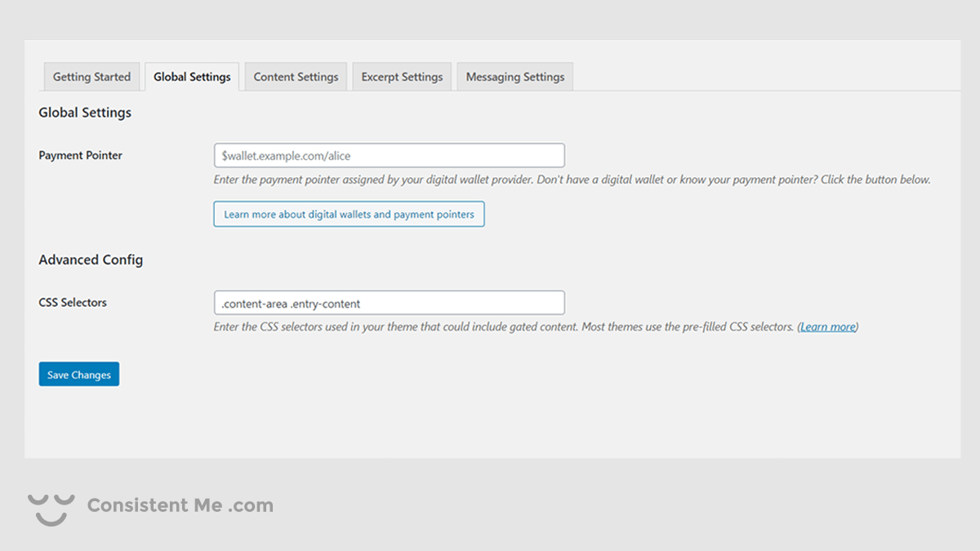
Task: Focus the Payment Pointer input field
Action: [x=389, y=156]
